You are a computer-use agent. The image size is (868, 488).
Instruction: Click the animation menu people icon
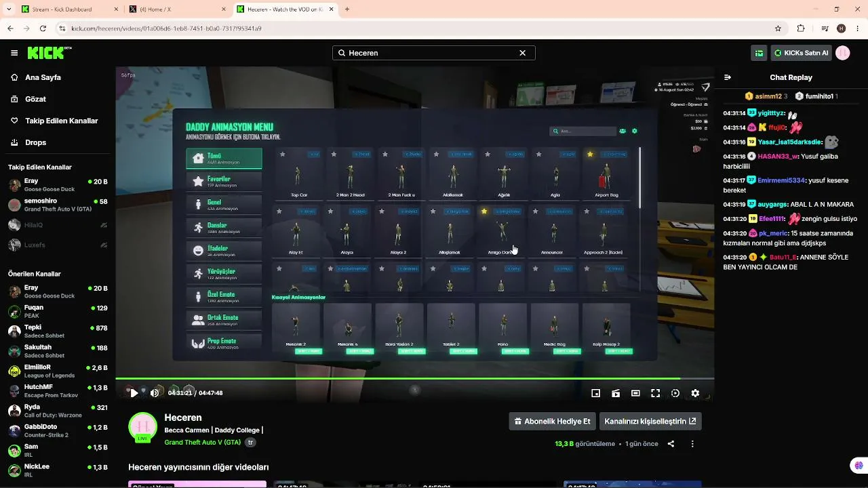click(623, 131)
